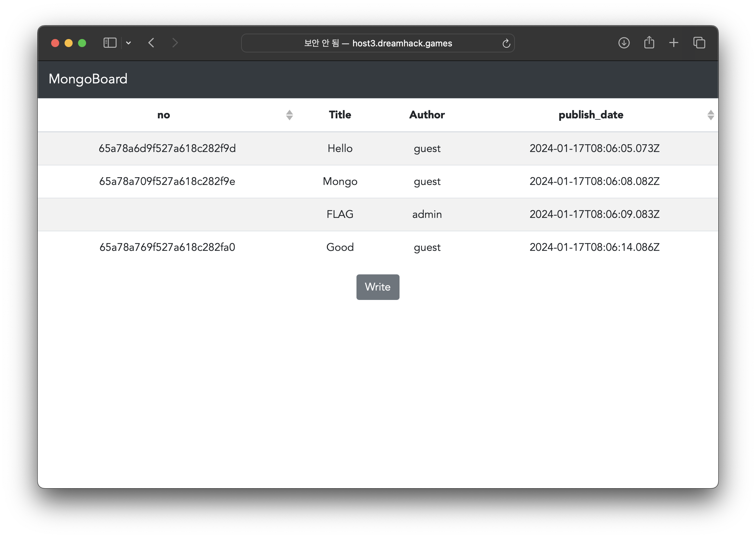Select the Hello post row
The height and width of the screenshot is (538, 756).
tap(340, 148)
